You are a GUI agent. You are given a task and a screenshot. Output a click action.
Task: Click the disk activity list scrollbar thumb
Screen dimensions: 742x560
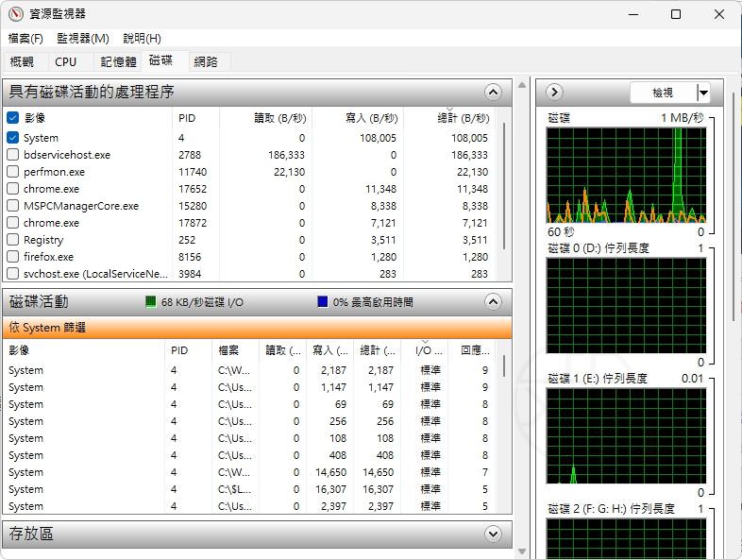[x=503, y=365]
